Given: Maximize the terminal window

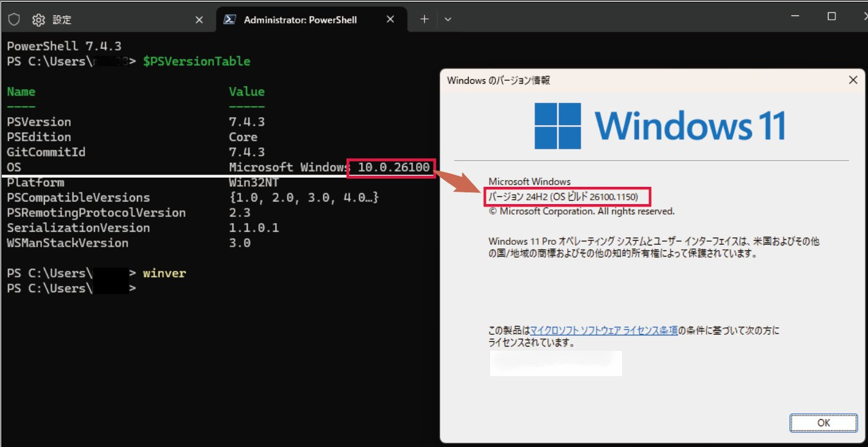Looking at the screenshot, I should 832,17.
